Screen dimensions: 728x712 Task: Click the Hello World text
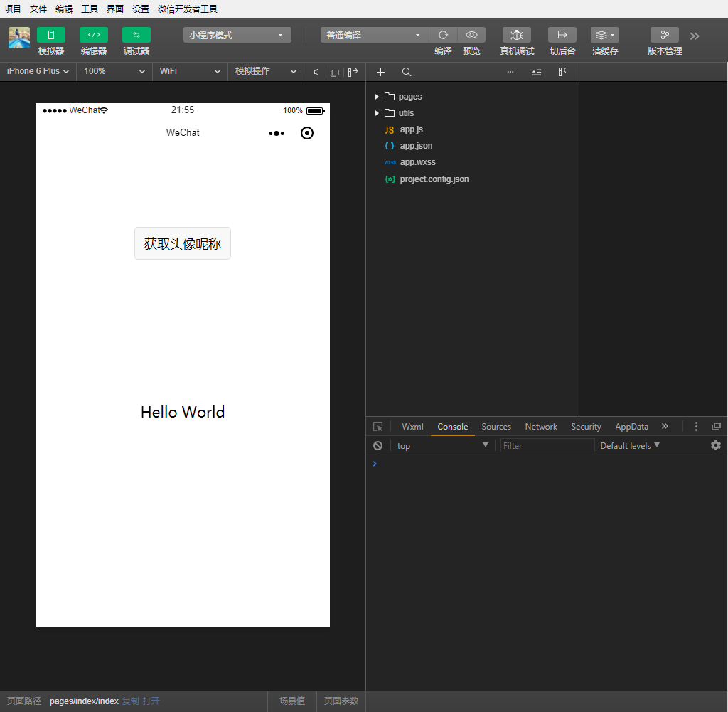(183, 412)
